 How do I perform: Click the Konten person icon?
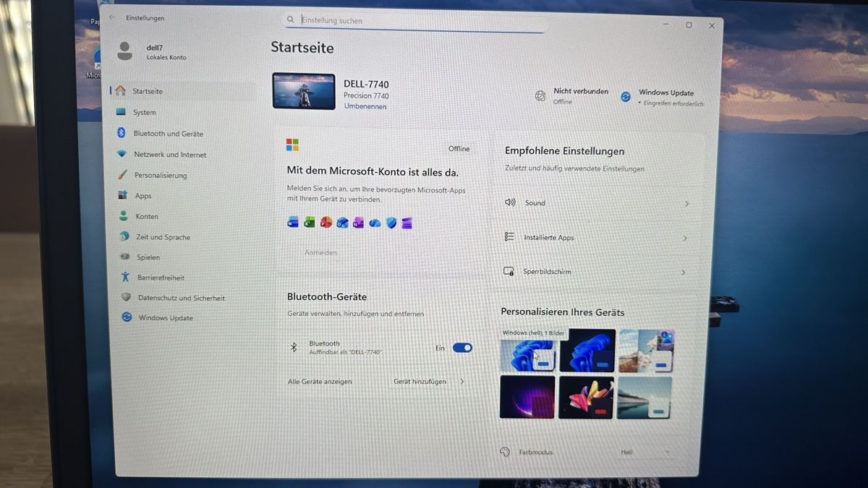point(124,216)
